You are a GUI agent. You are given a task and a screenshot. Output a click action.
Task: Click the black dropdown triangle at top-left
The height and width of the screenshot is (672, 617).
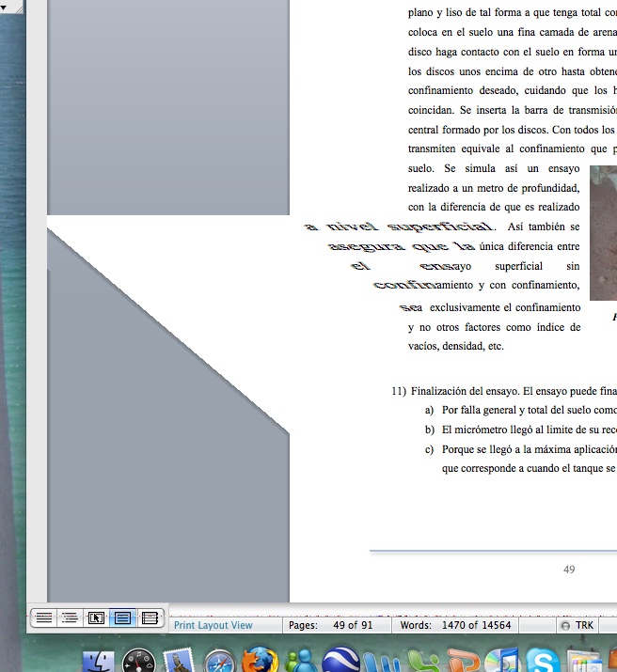pos(4,7)
